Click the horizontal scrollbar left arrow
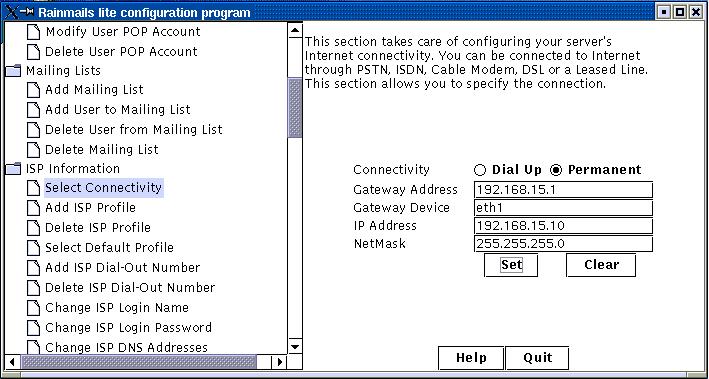709x379 pixels. (12, 362)
